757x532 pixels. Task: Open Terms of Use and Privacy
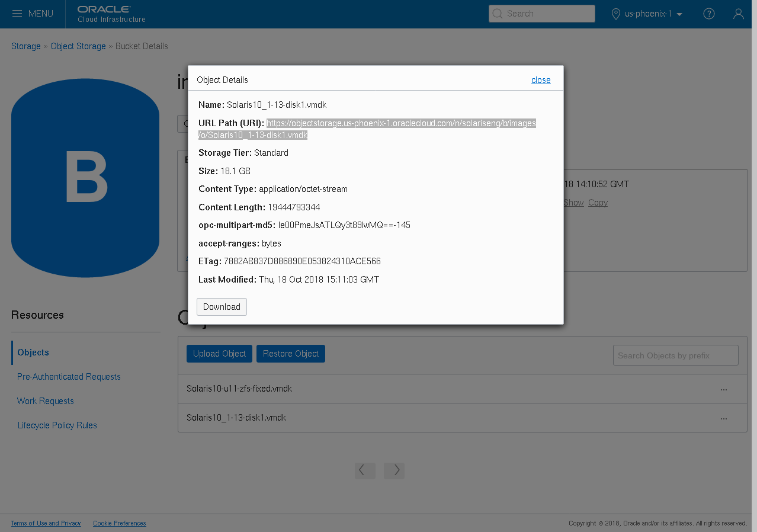(x=46, y=523)
